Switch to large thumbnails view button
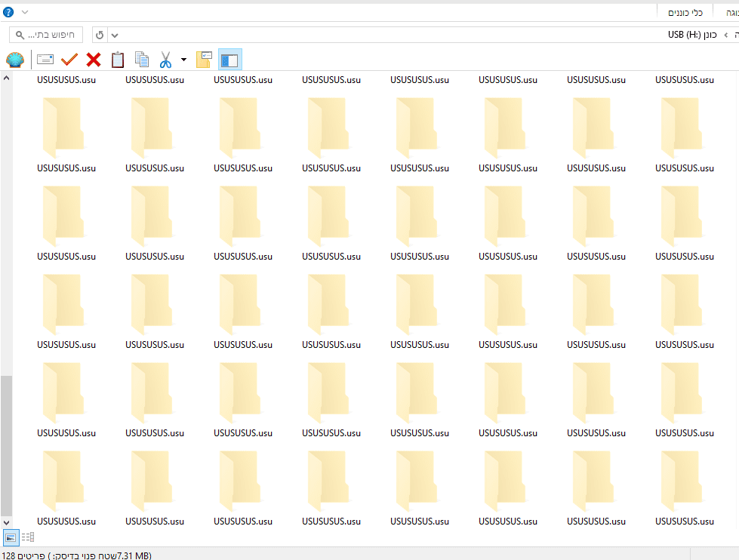This screenshot has width=739, height=560. click(11, 537)
